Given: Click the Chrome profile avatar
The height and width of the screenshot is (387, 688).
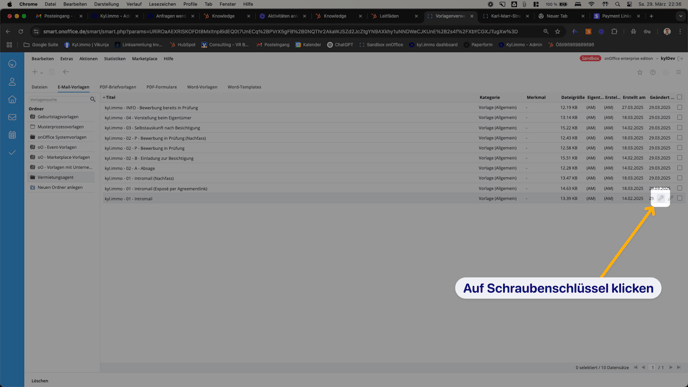Looking at the screenshot, I should (x=667, y=32).
